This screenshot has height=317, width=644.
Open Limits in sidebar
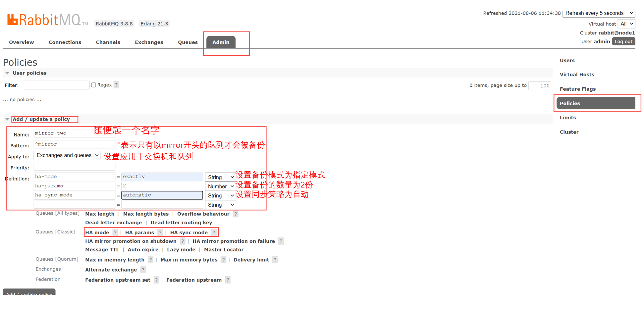coord(568,118)
